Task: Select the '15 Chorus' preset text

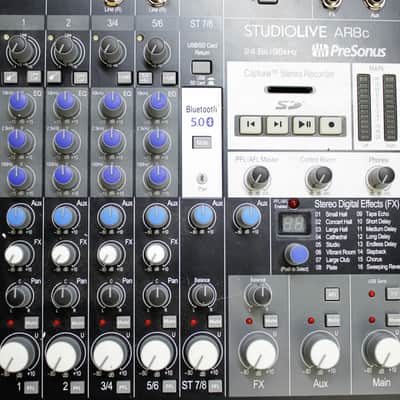Action: coord(370,259)
